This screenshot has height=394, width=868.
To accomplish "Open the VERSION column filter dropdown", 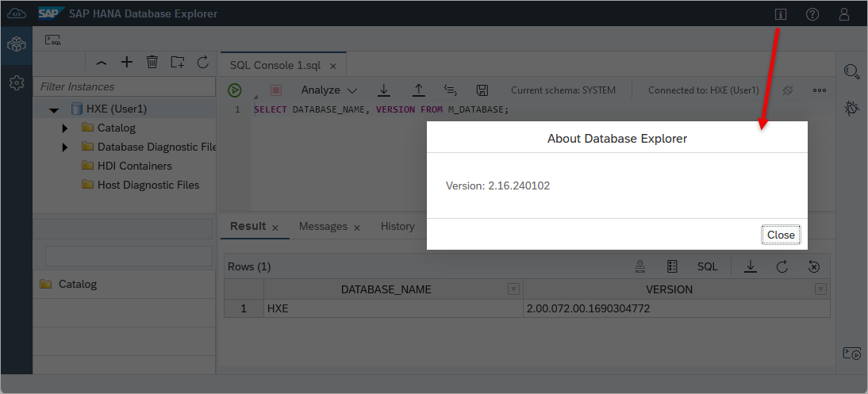I will pos(821,289).
